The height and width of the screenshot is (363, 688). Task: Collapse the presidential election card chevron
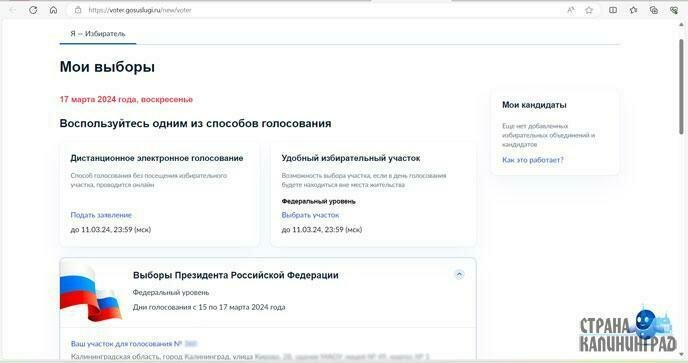click(x=459, y=275)
